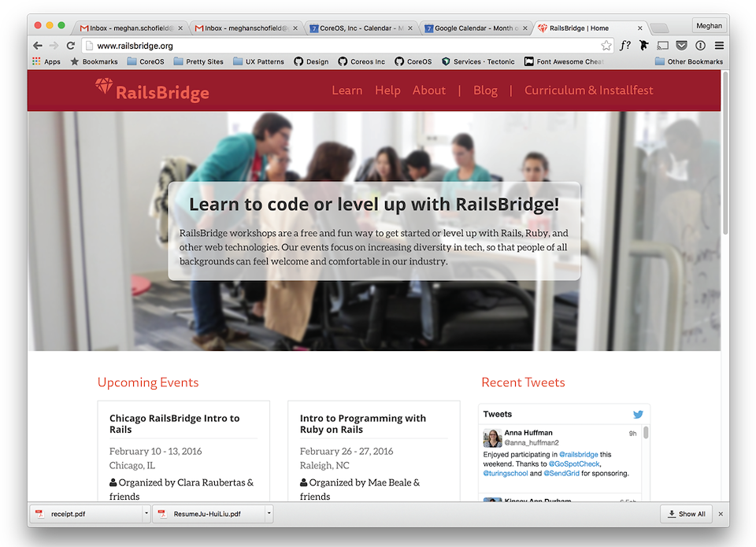Viewport: 756px width, 547px height.
Task: Expand the ResumeJu-HuiLiu.pdf download options arrow
Action: point(269,514)
